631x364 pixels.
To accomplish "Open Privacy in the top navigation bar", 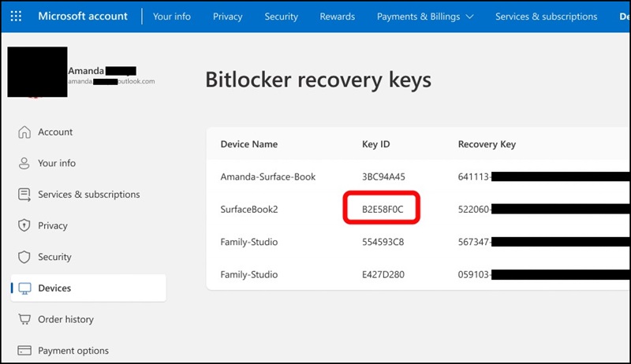I will coord(227,17).
